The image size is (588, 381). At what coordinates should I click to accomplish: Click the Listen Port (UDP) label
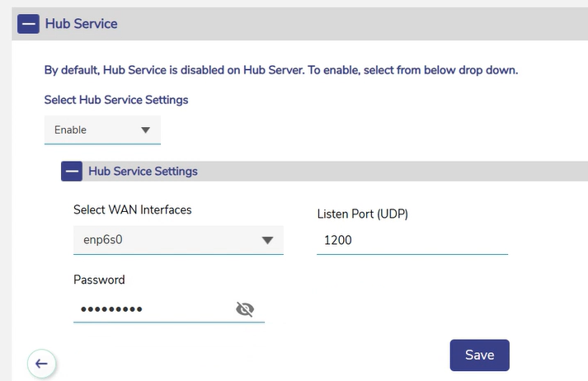363,214
